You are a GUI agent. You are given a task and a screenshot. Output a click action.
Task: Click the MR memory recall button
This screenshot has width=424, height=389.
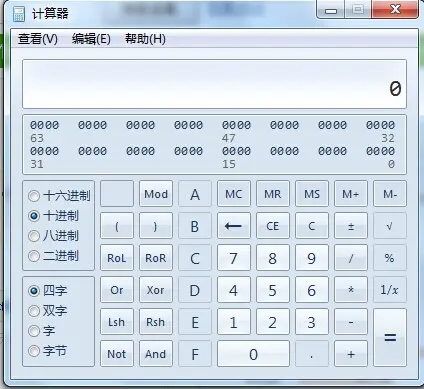click(x=273, y=194)
